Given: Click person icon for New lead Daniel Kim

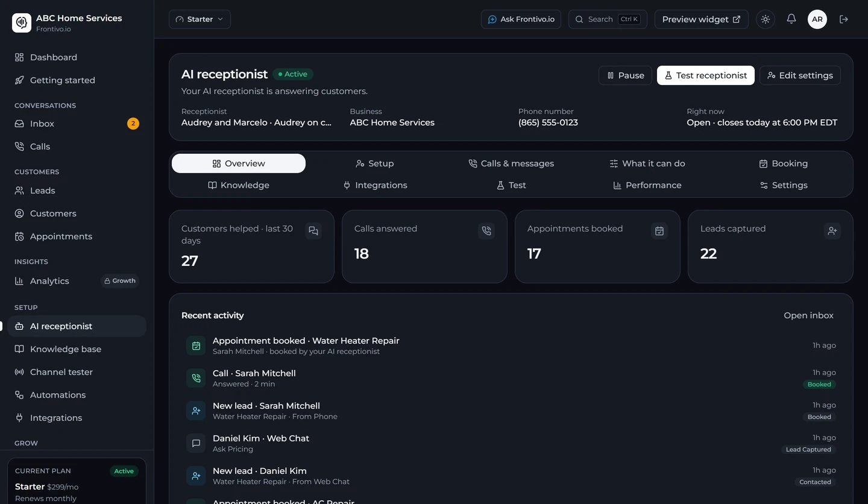Looking at the screenshot, I should click(x=196, y=476).
